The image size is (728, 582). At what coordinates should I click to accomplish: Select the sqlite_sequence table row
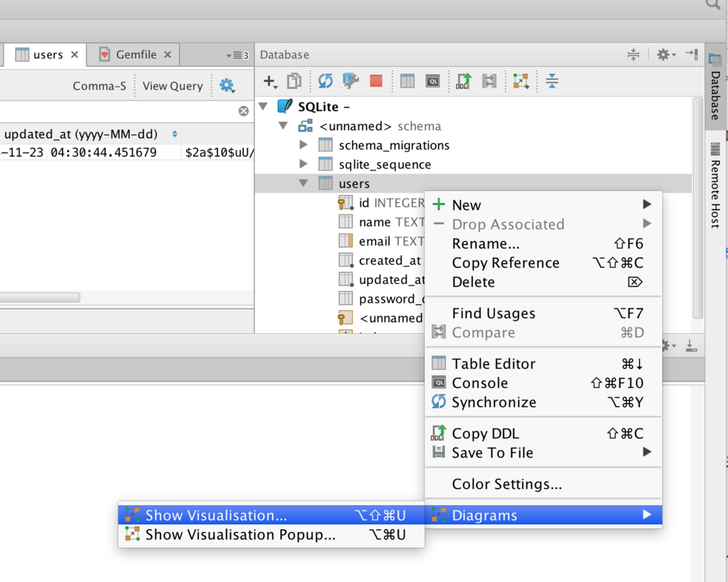473,164
